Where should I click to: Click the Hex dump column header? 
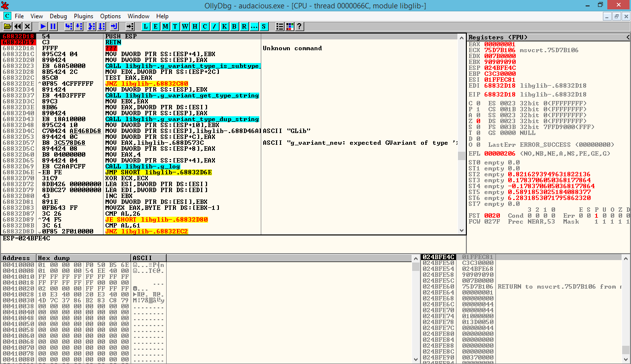[84, 258]
